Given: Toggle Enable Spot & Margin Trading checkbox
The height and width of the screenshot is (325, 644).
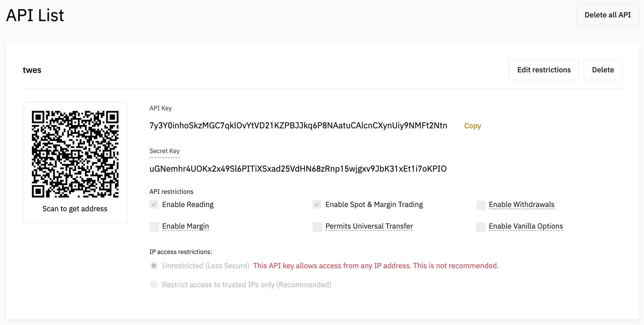Looking at the screenshot, I should click(317, 204).
